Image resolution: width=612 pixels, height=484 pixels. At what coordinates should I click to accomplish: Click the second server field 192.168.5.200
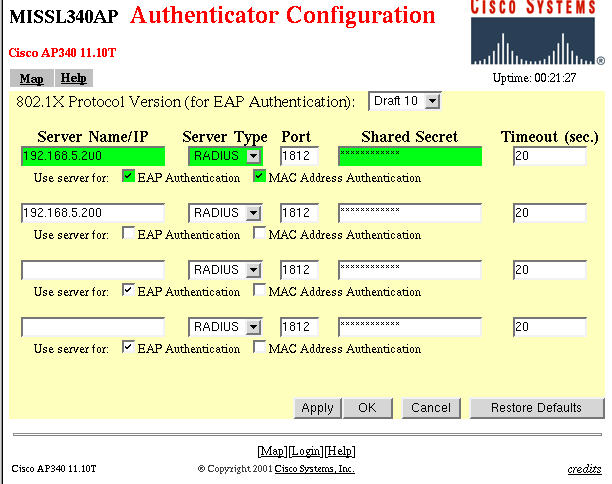click(x=93, y=213)
